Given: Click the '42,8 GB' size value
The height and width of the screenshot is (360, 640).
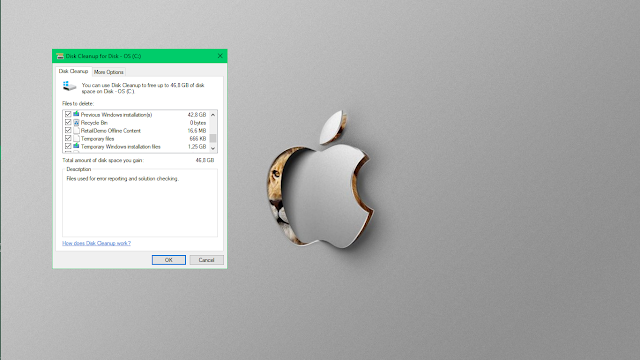Looking at the screenshot, I should pyautogui.click(x=197, y=115).
